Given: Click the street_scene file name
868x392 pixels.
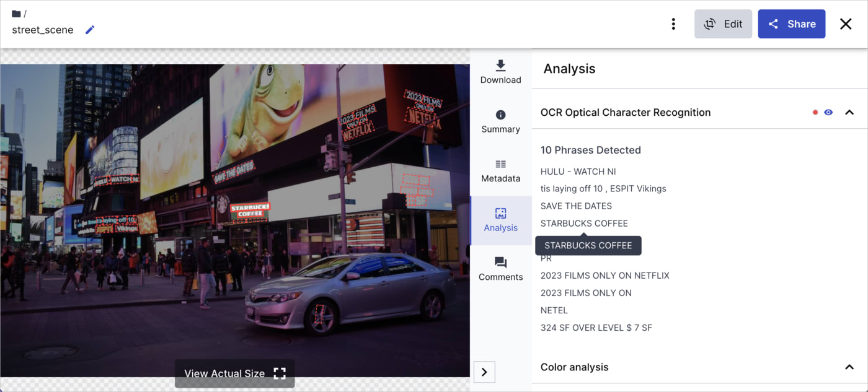Looking at the screenshot, I should click(43, 30).
